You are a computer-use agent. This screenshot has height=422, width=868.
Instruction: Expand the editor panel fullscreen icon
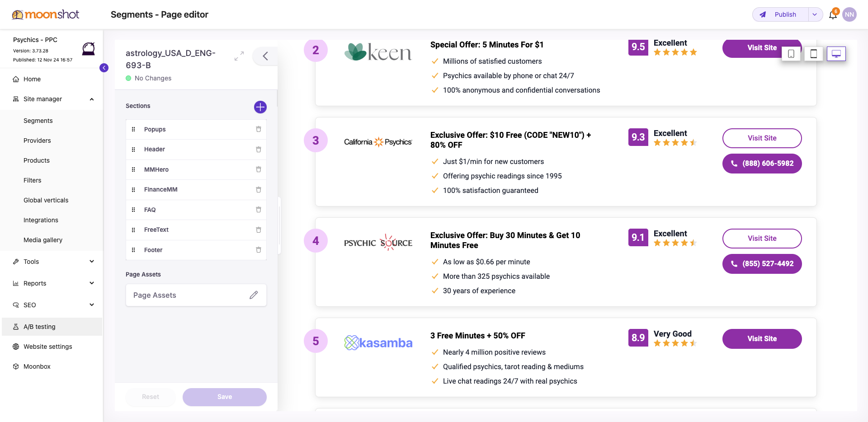(x=239, y=56)
